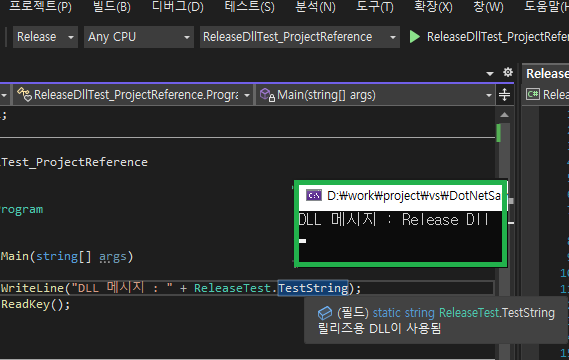The image size is (569, 360).
Task: Click the split editor window icon
Action: [504, 95]
